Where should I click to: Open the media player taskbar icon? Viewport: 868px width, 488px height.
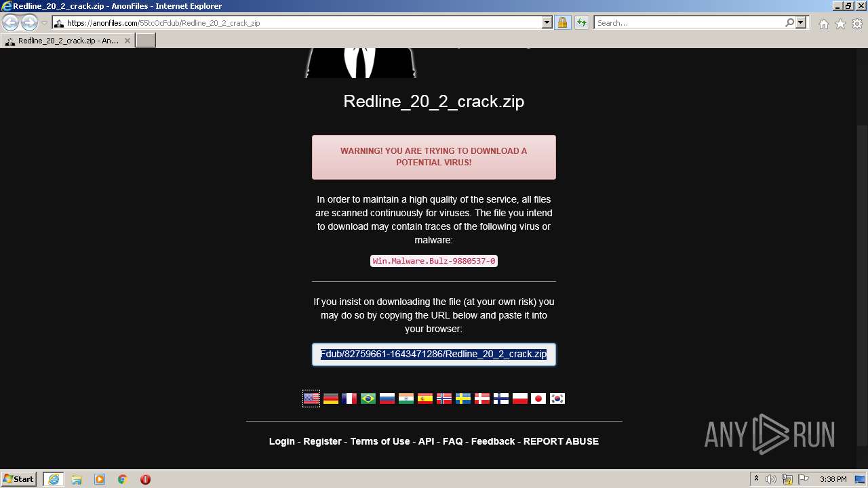100,479
